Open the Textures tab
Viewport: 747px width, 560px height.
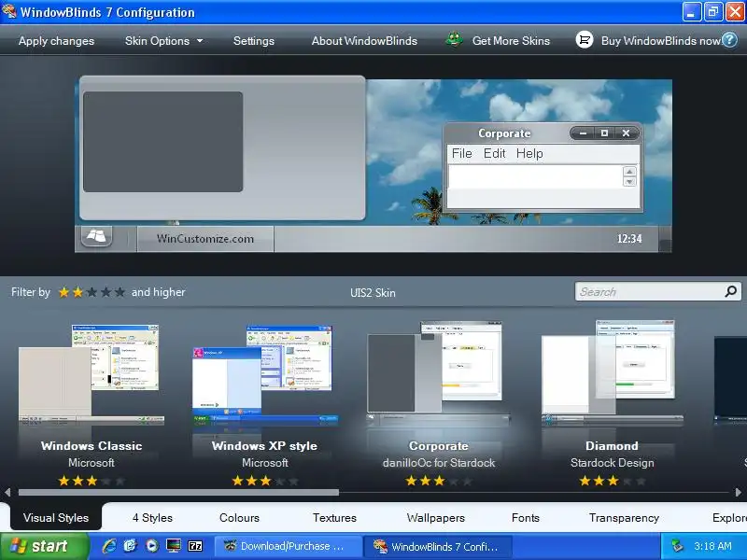tap(334, 517)
